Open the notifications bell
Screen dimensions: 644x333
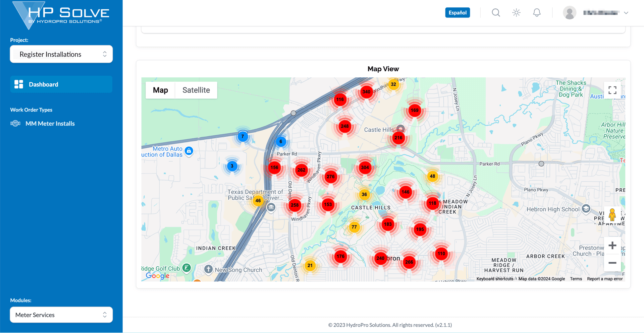(537, 12)
